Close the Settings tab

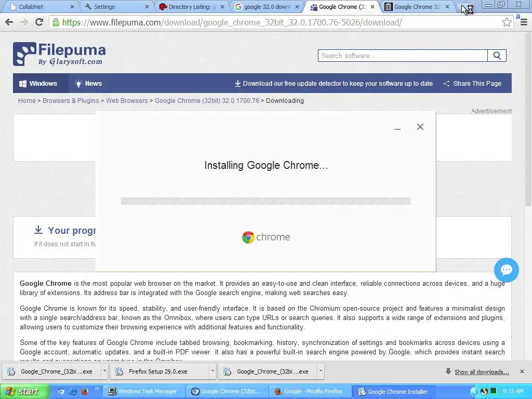pos(147,7)
